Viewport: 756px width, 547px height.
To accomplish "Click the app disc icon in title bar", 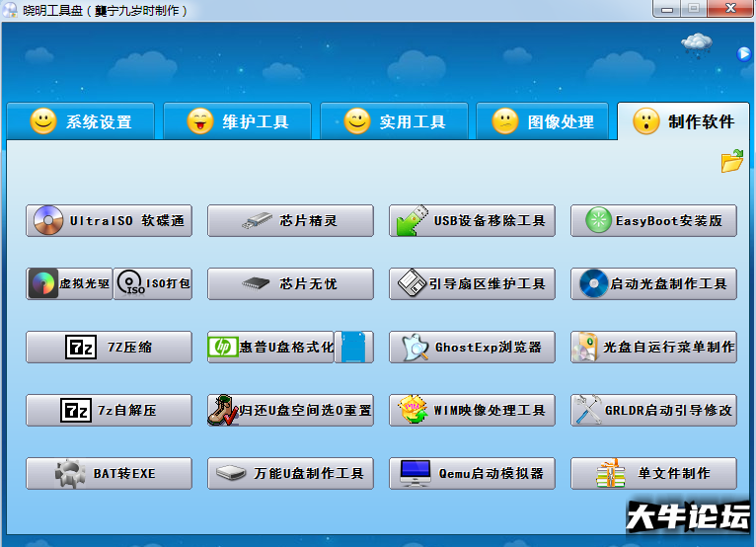I will pyautogui.click(x=10, y=10).
